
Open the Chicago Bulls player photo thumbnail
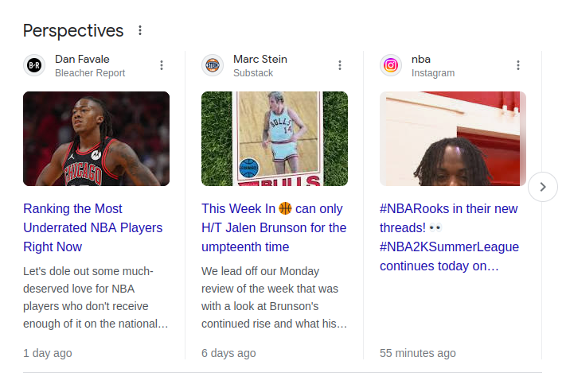(96, 139)
